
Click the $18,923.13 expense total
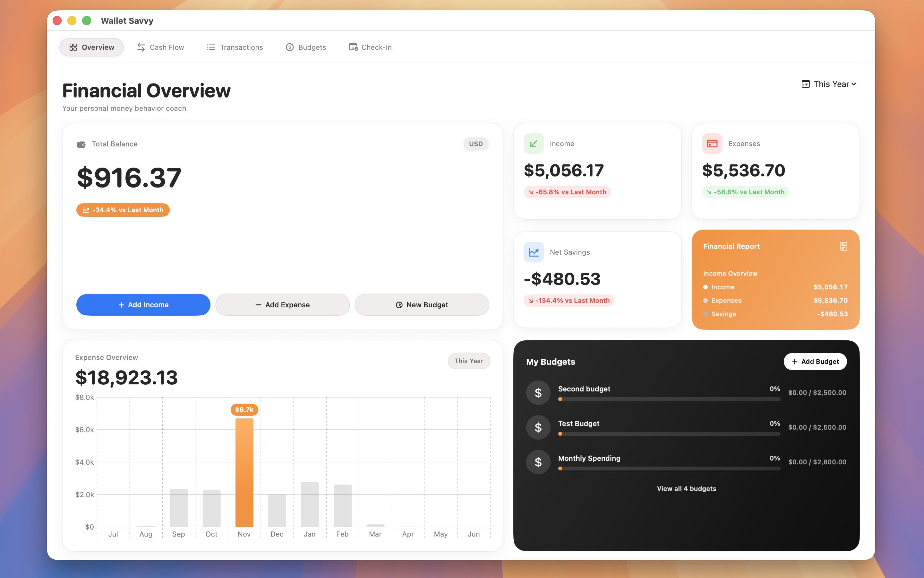pyautogui.click(x=127, y=378)
